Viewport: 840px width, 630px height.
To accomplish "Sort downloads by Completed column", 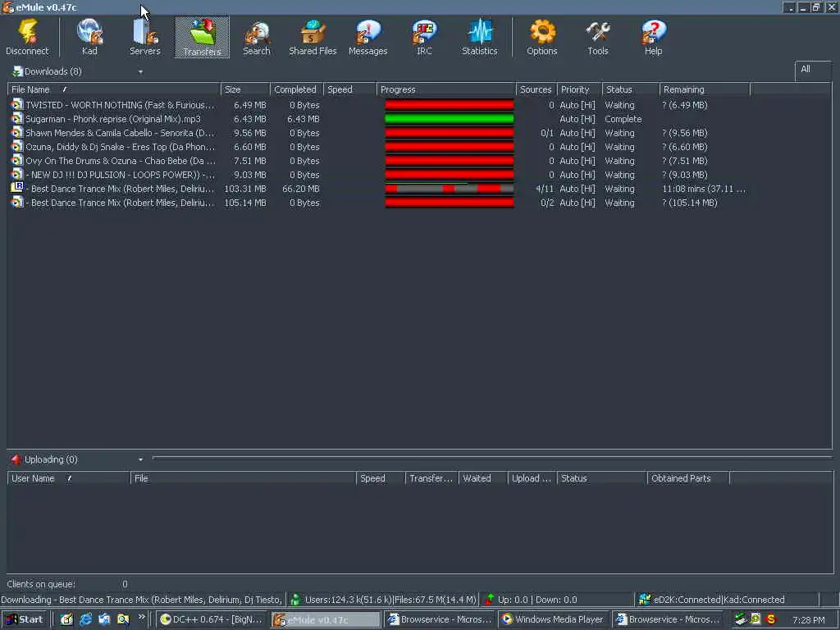I will point(297,89).
